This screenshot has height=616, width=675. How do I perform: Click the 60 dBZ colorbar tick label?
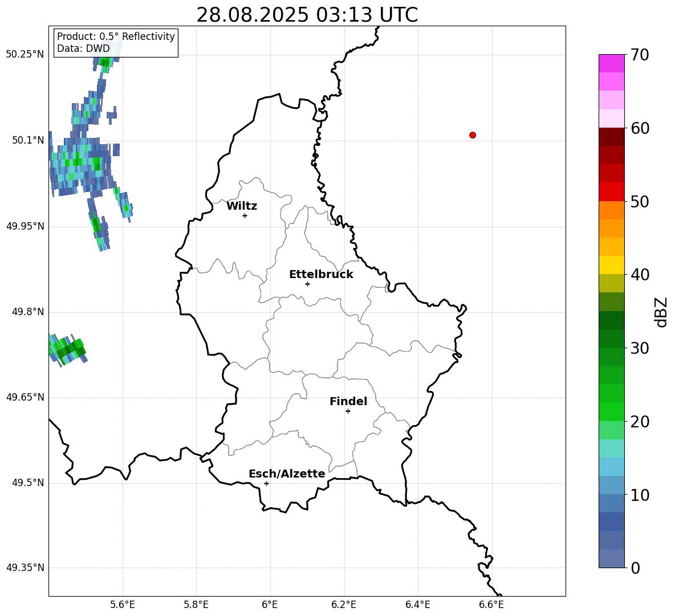pos(640,128)
